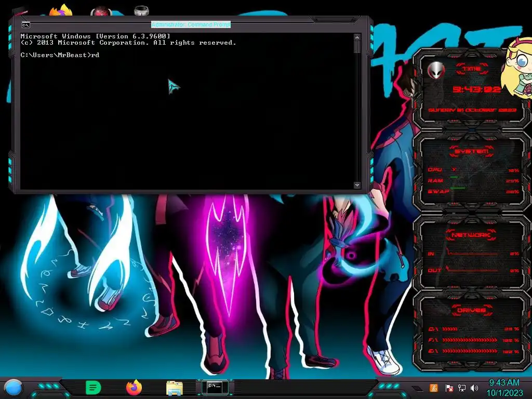Open the volume speaker tray icon

(474, 388)
